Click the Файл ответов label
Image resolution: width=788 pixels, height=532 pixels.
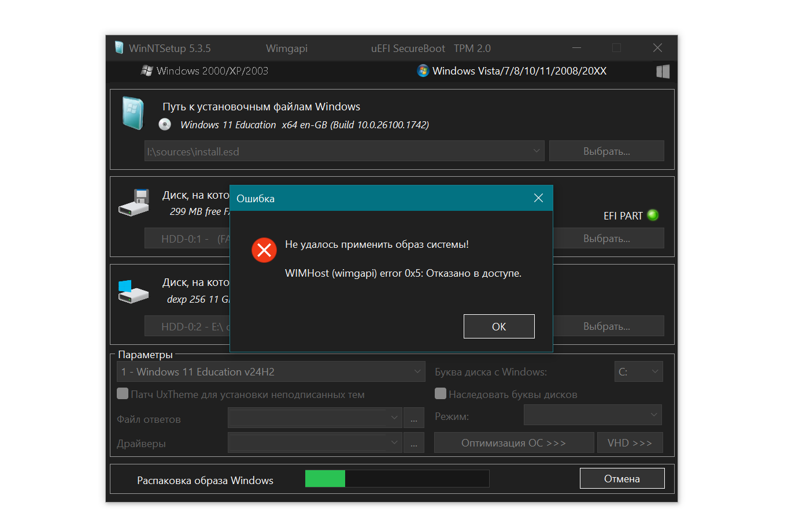(149, 419)
